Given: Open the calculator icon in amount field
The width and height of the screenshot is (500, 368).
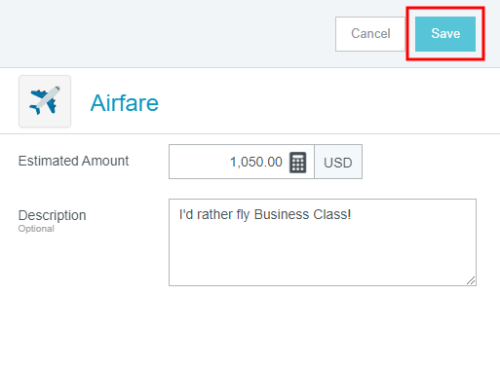Looking at the screenshot, I should (x=298, y=162).
